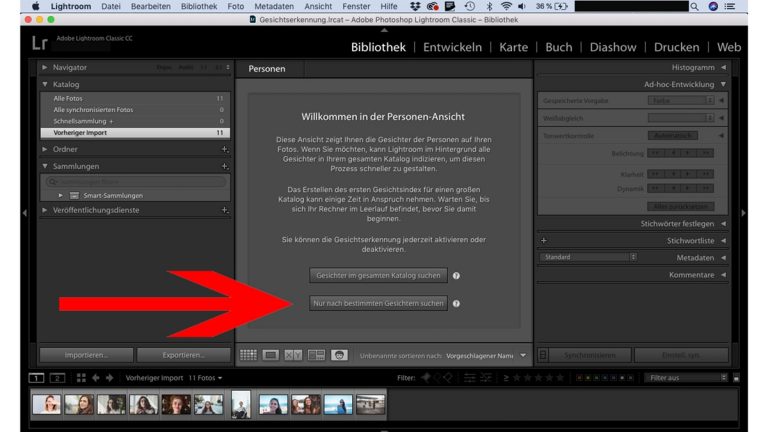Open the Metadaten menu in menu bar
768x432 pixels.
(x=274, y=6)
